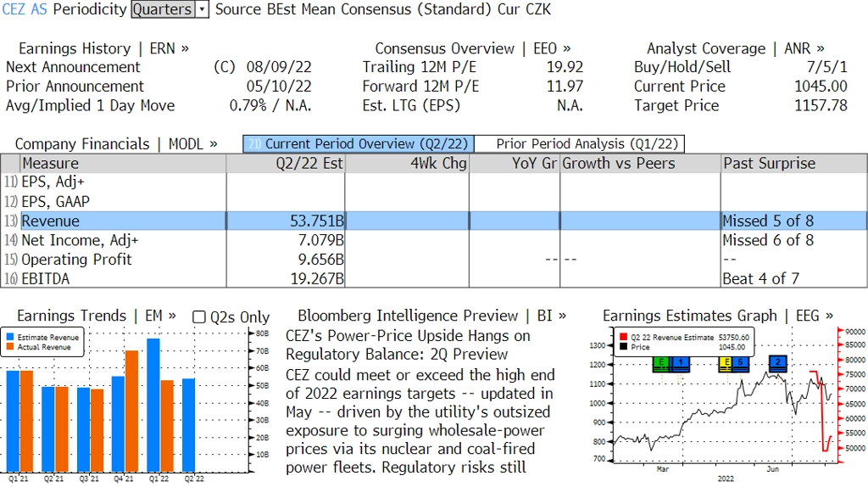
Task: Click the Q2'22 blue estimate bar
Action: [x=189, y=425]
